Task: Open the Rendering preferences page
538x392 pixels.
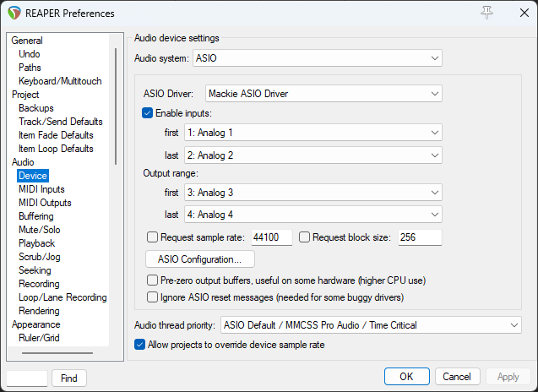Action: tap(39, 311)
